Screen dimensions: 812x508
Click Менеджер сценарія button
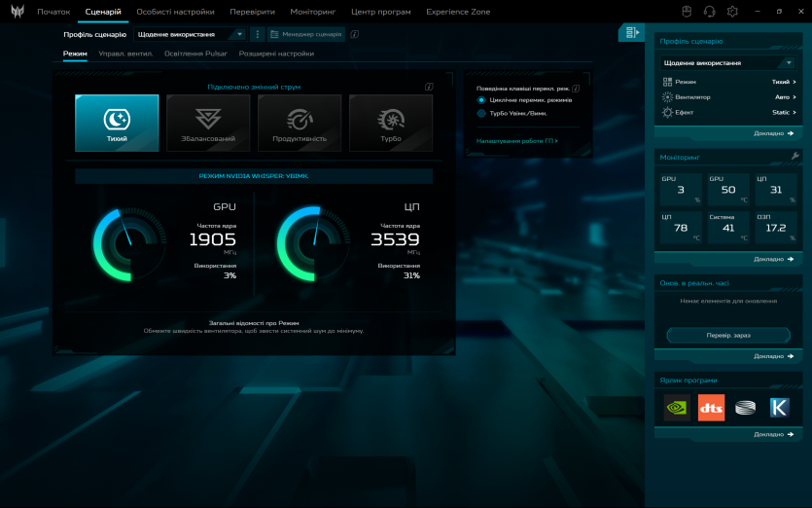(x=306, y=34)
